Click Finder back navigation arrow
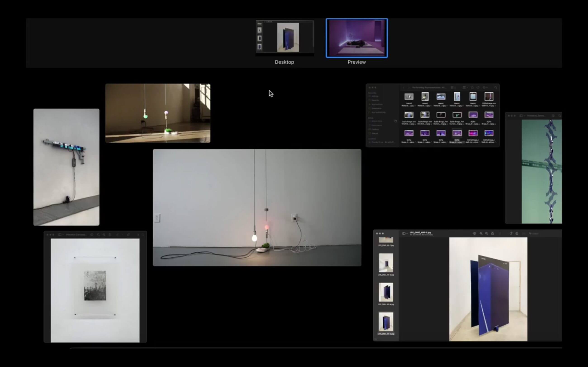The width and height of the screenshot is (588, 367). tap(404, 88)
